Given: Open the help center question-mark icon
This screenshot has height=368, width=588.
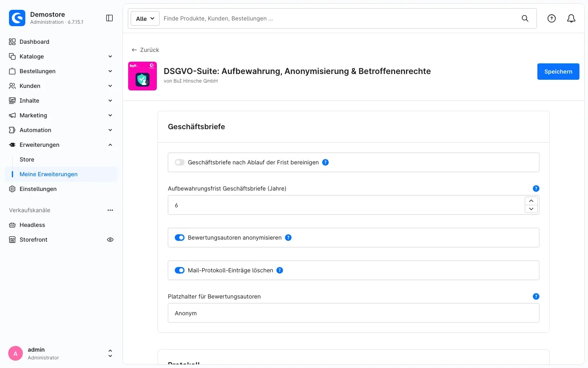Looking at the screenshot, I should point(552,18).
